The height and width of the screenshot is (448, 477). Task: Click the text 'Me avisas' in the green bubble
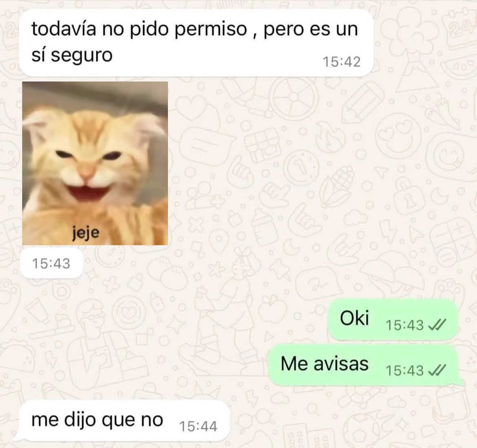coord(325,364)
